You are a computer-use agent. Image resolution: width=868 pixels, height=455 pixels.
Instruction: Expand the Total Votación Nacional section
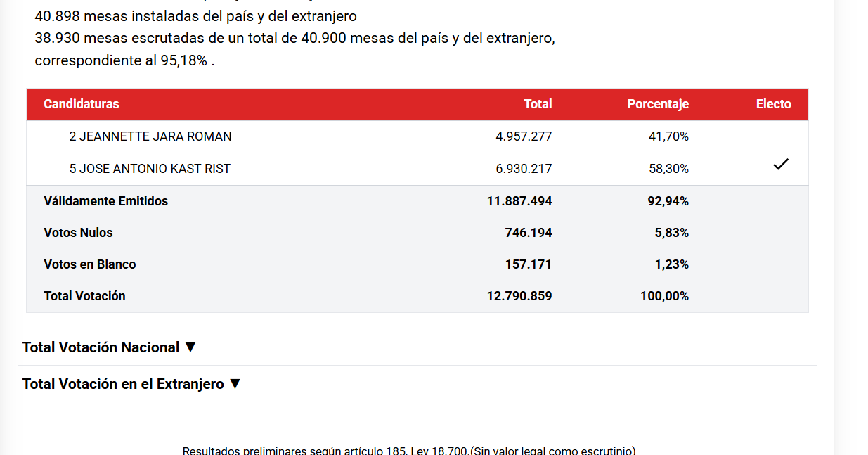point(110,347)
